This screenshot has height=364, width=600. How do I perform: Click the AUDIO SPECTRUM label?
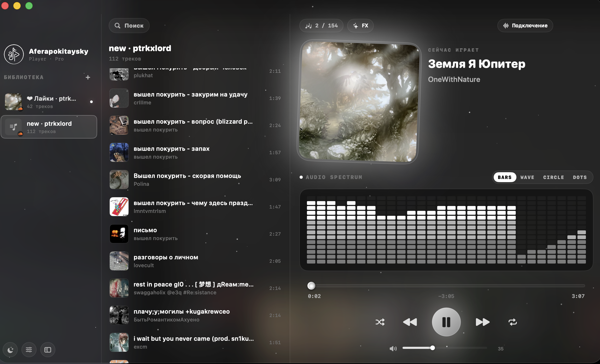click(334, 177)
